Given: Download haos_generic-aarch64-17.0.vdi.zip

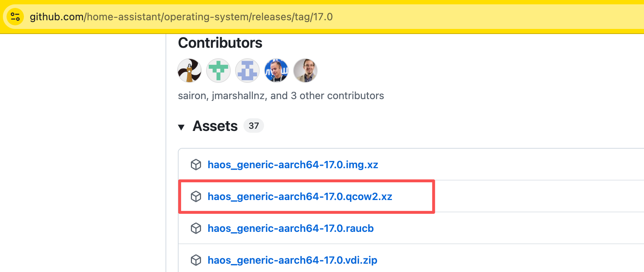Looking at the screenshot, I should click(x=292, y=260).
